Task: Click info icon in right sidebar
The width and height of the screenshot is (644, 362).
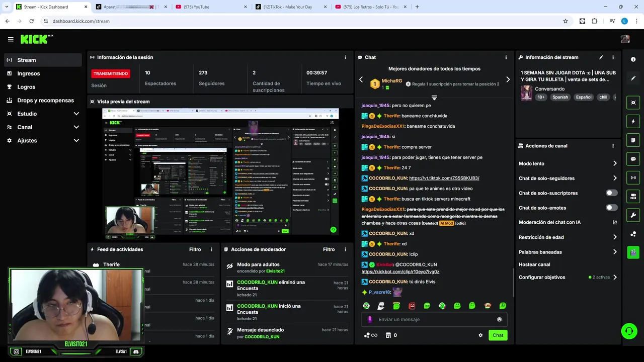Action: [633, 59]
